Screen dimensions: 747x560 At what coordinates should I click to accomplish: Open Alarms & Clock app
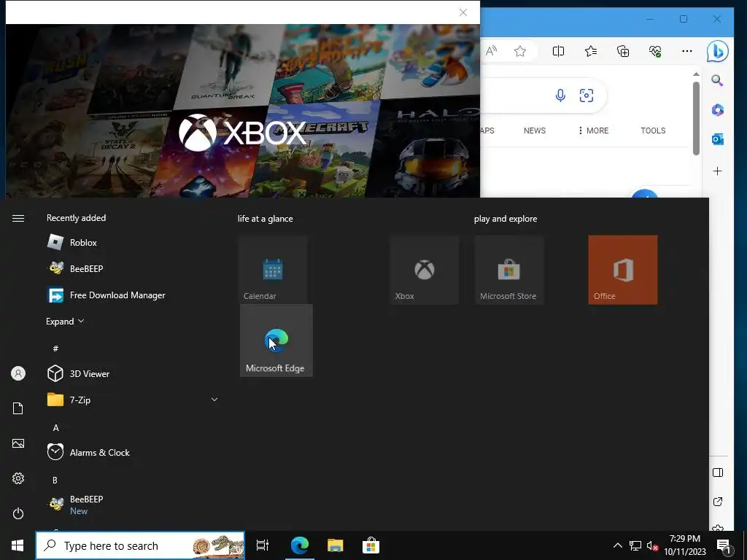(x=133, y=452)
